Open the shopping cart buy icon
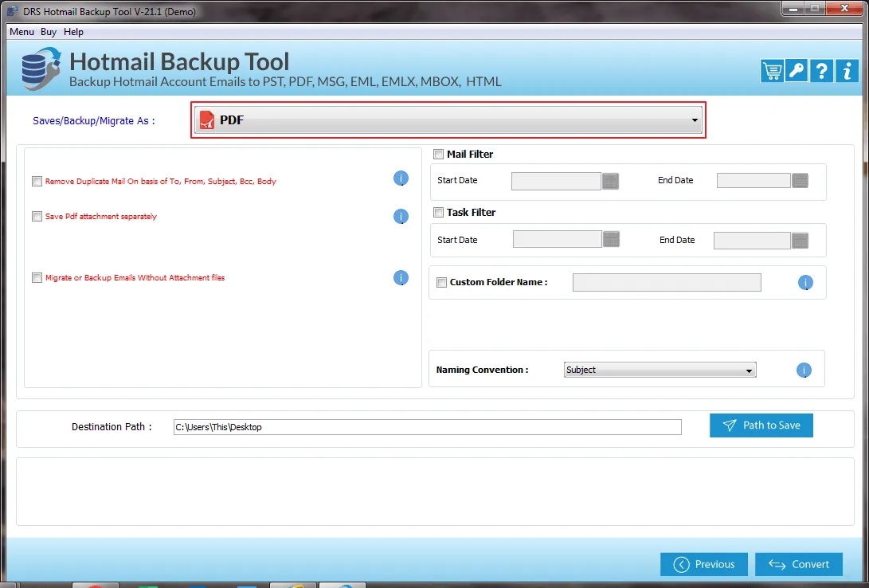 pyautogui.click(x=772, y=71)
